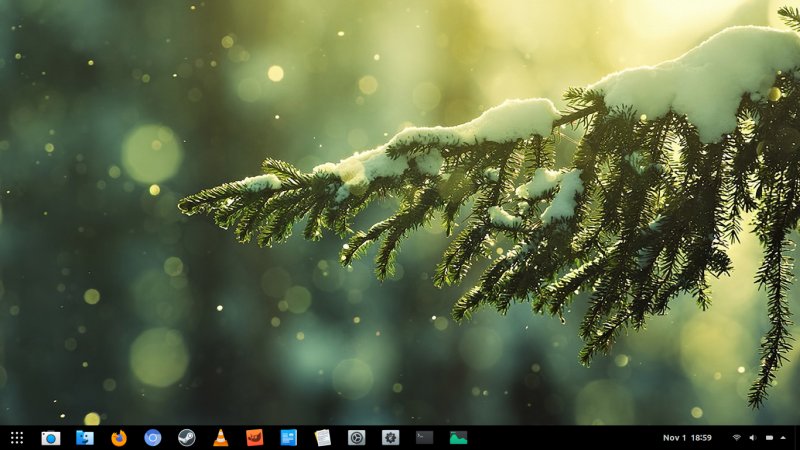The width and height of the screenshot is (800, 450).
Task: Open the gear system settings
Action: click(390, 438)
